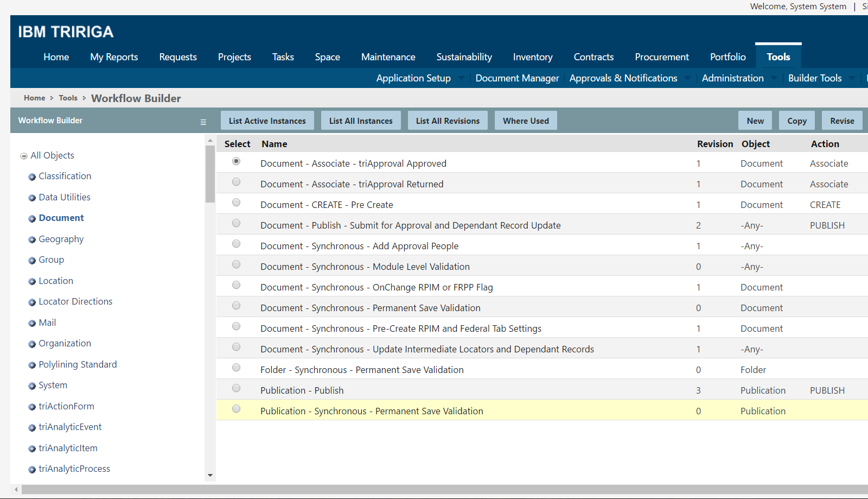Open the Sustainability menu

tap(464, 57)
